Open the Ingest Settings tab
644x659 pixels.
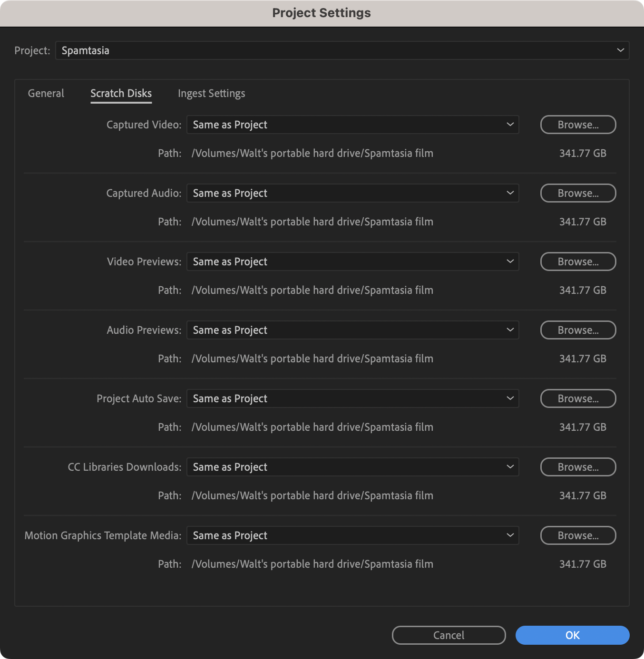tap(212, 93)
